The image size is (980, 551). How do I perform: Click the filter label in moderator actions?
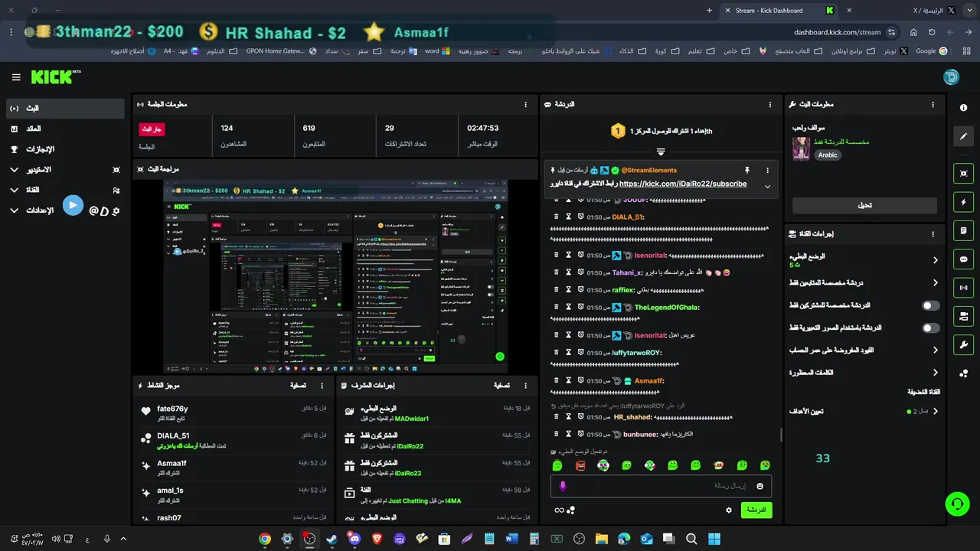[x=502, y=386]
